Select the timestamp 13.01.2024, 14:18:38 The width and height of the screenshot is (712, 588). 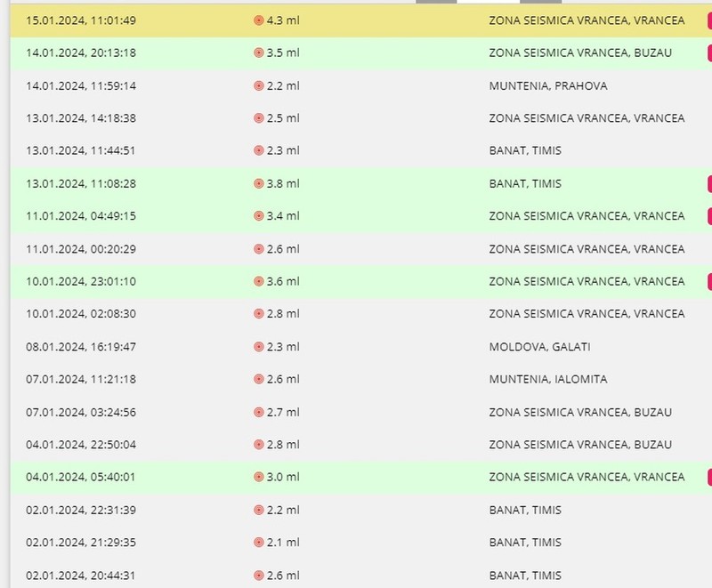coord(81,118)
